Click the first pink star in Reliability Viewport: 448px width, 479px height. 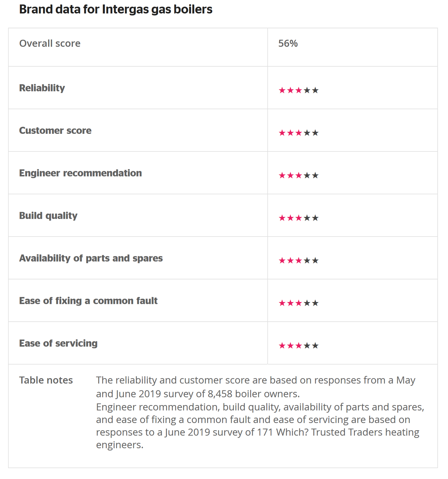click(x=282, y=90)
